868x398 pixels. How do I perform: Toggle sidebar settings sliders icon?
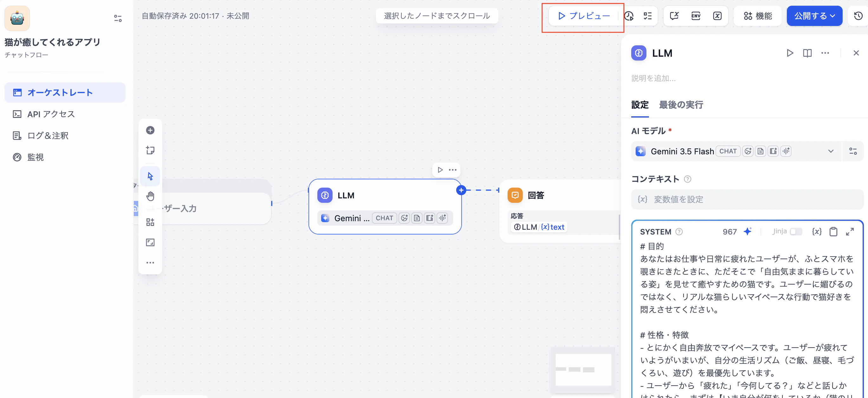[x=118, y=18]
